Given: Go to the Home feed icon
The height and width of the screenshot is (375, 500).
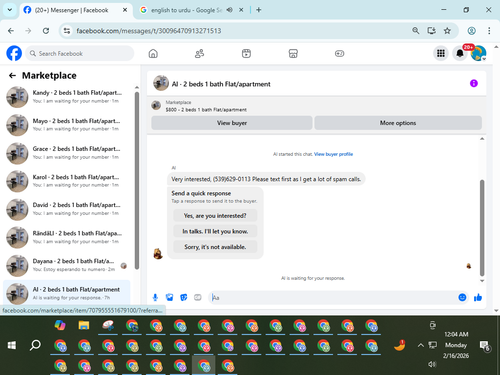Looking at the screenshot, I should coord(153,53).
